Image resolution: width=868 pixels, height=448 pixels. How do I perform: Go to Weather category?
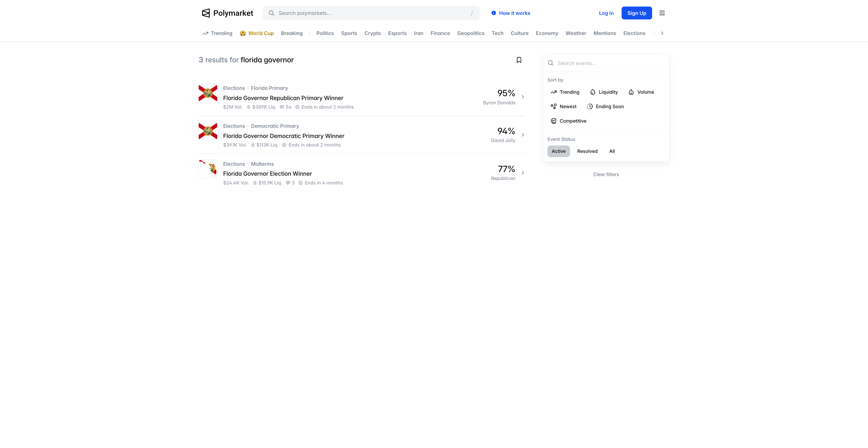click(x=576, y=33)
